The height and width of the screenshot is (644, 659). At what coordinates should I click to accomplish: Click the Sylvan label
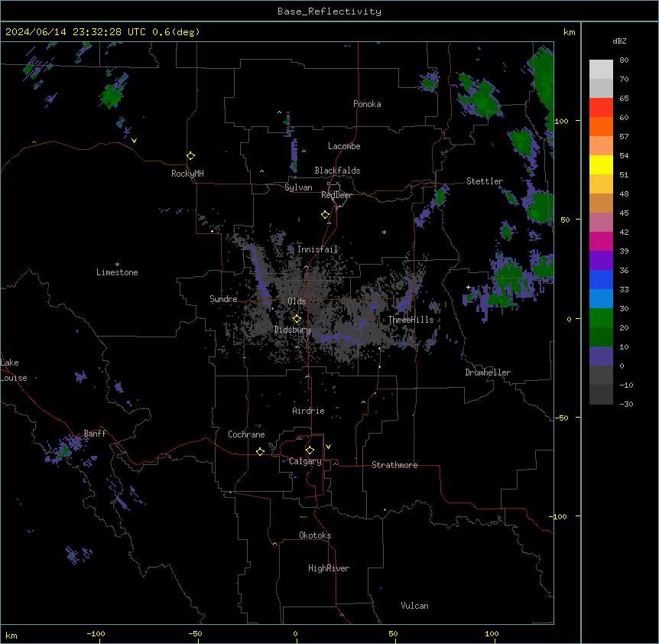point(298,187)
